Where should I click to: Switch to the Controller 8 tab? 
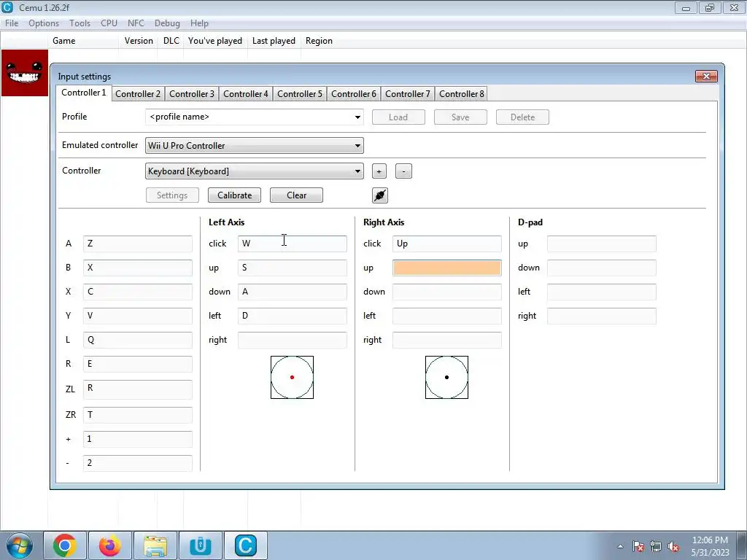point(461,94)
